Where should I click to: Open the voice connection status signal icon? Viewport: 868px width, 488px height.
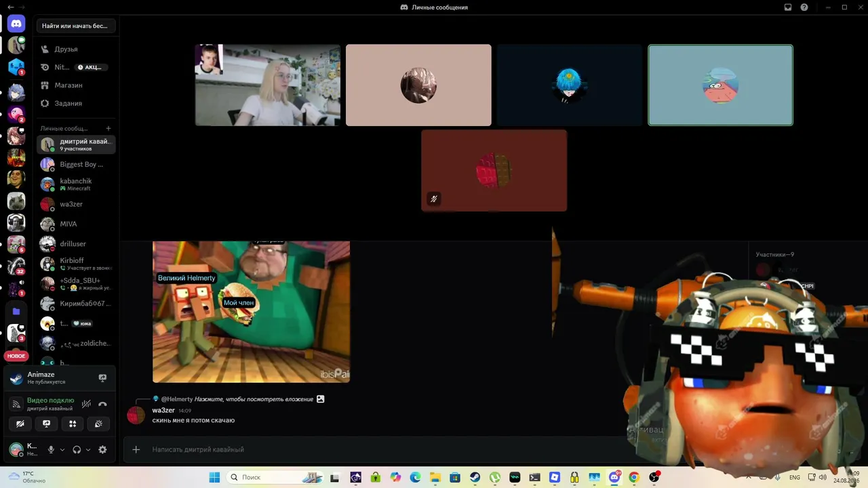coord(16,404)
